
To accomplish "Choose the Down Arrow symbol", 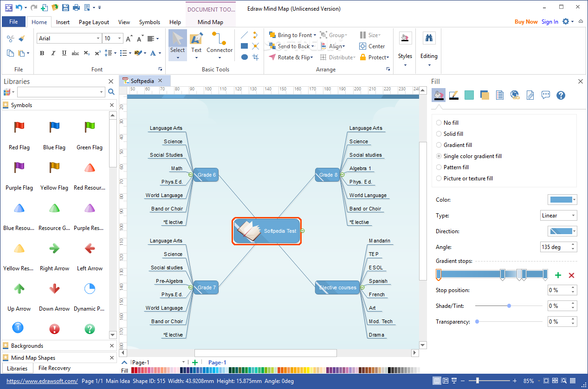I will click(x=54, y=288).
